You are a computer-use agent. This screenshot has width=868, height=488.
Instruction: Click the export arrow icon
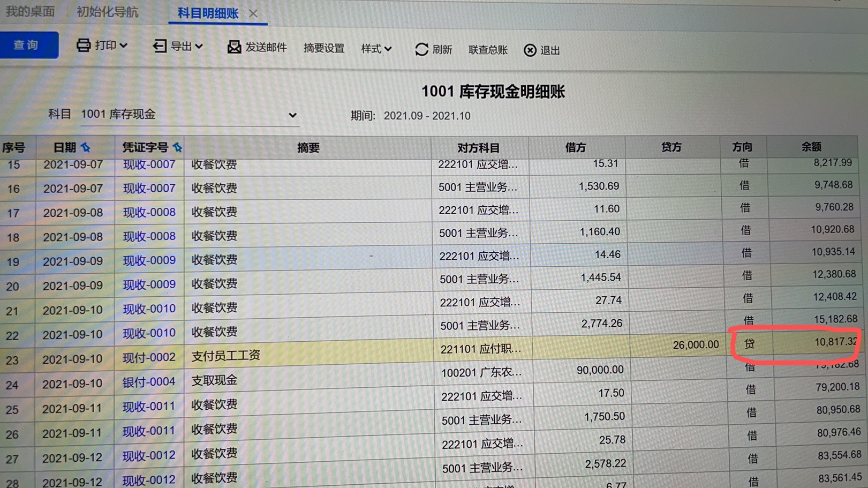159,46
